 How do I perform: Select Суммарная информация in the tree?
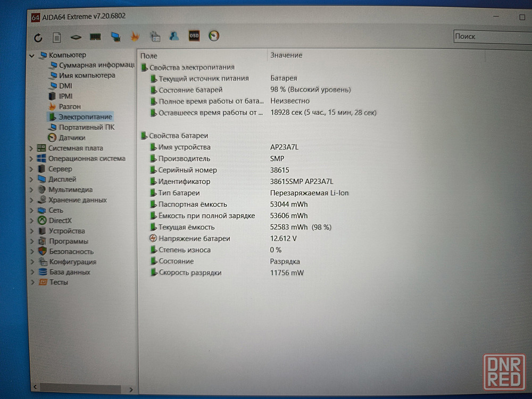(x=92, y=65)
